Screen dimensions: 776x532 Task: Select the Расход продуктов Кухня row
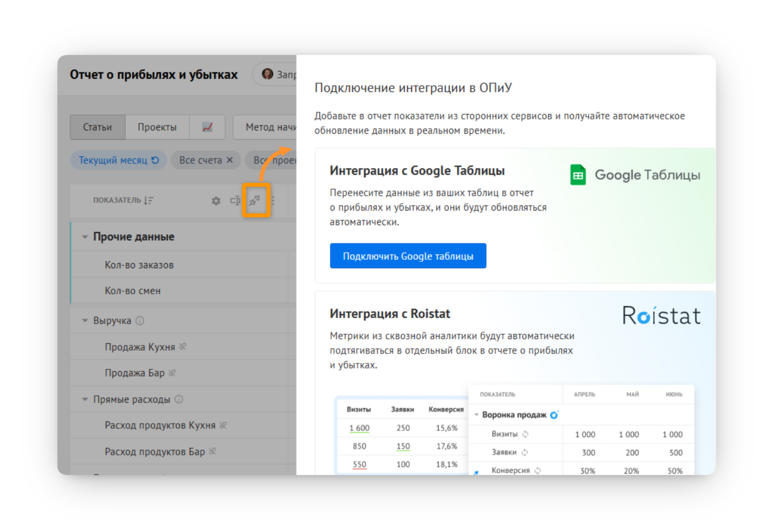184,425
